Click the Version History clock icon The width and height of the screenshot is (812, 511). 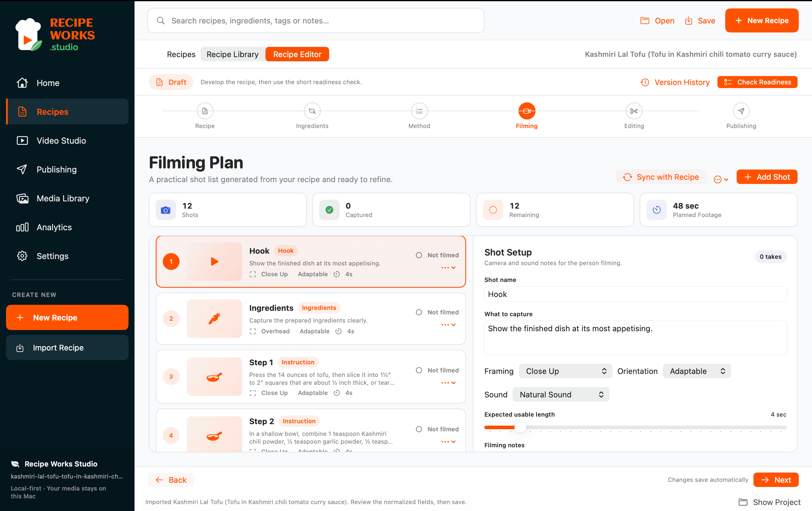[645, 82]
